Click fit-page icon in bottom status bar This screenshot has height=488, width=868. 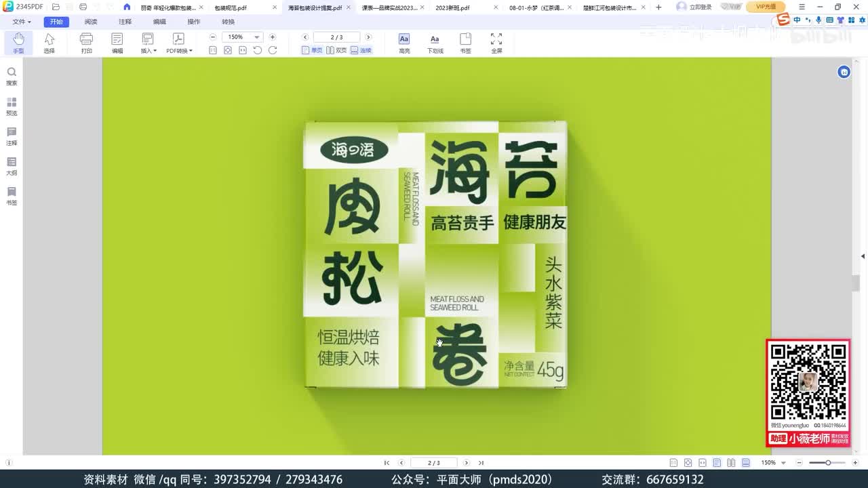pos(688,463)
